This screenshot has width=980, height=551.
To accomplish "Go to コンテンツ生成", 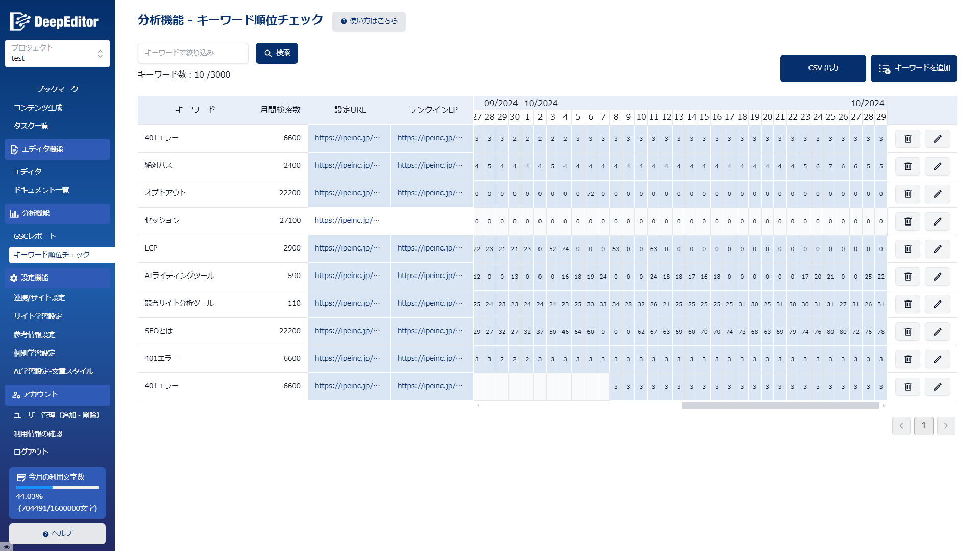I will click(x=38, y=108).
